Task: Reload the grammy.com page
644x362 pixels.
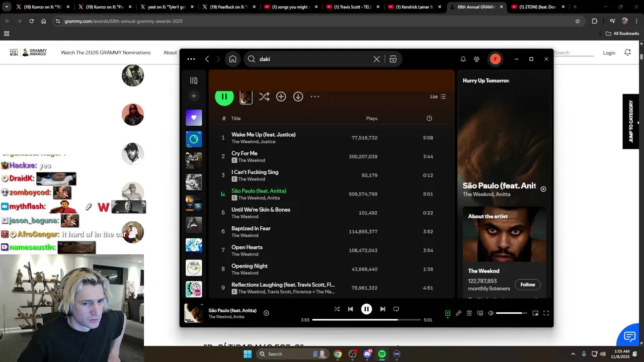Action: [31, 21]
